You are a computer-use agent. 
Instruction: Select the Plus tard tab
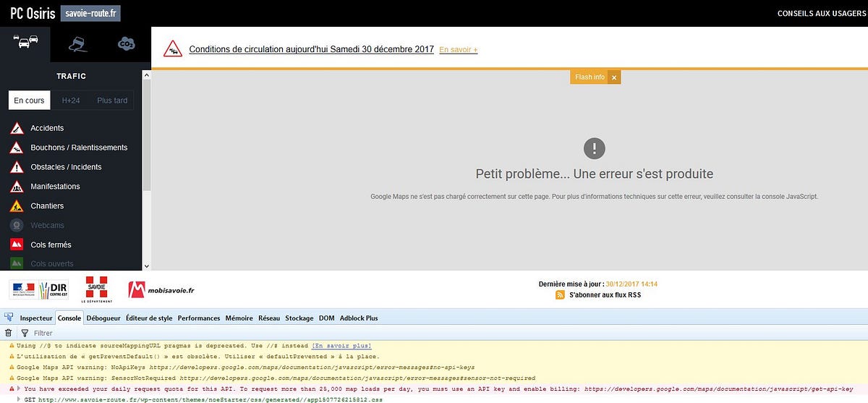click(x=112, y=101)
